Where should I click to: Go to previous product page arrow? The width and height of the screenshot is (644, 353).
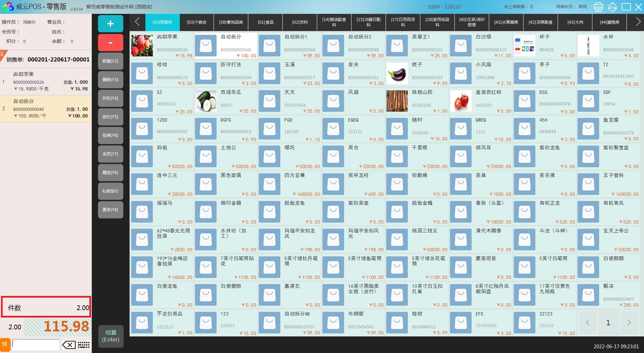point(588,323)
